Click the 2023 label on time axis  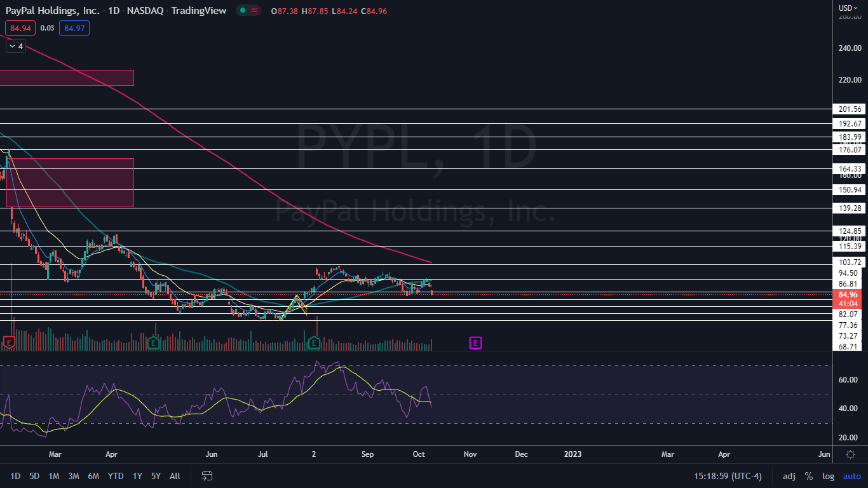click(x=573, y=455)
